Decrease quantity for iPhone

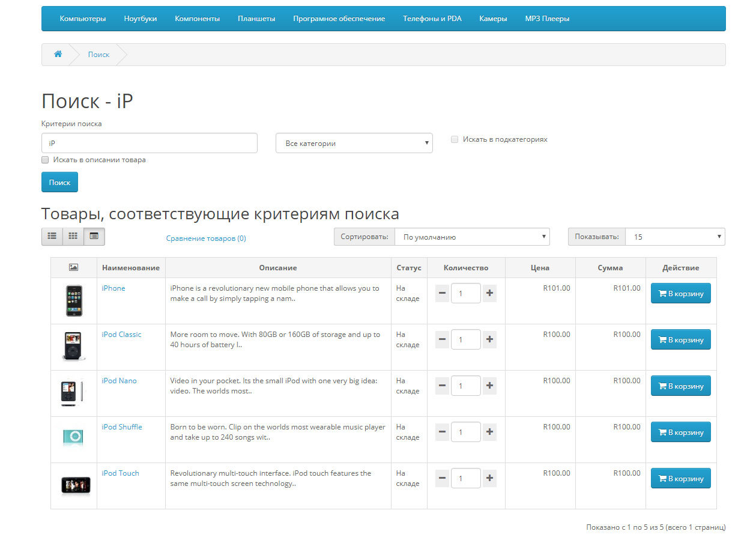coord(443,293)
